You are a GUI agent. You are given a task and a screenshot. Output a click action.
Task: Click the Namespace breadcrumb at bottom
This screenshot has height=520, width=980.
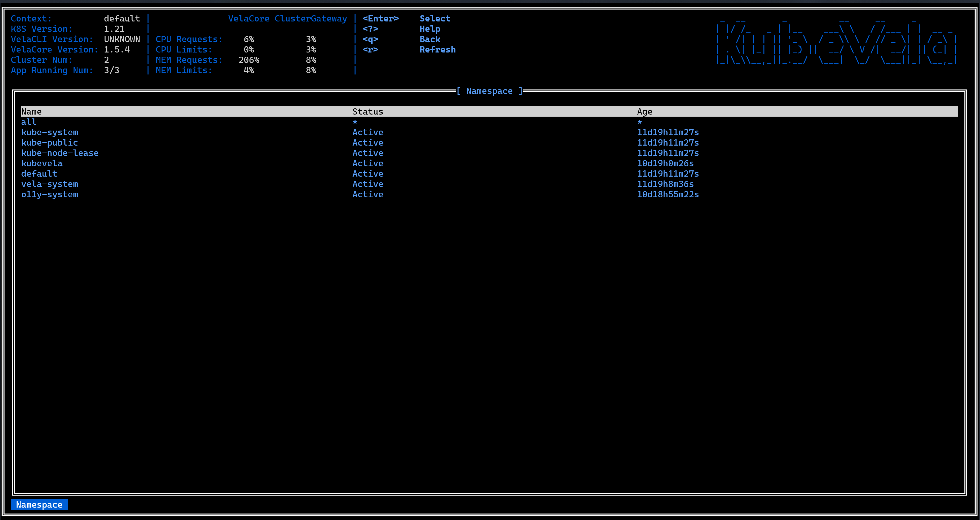point(39,504)
